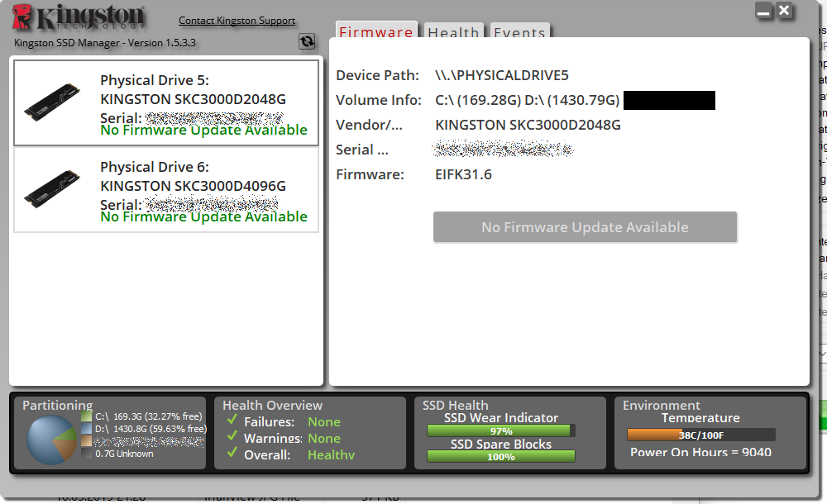Click the Warnings None value
Viewport: 827px width, 504px height.
[324, 439]
